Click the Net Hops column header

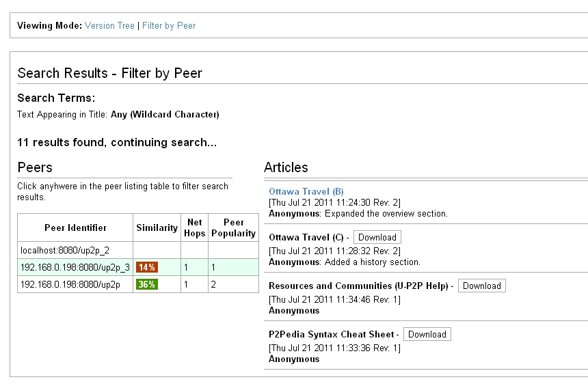(x=194, y=228)
